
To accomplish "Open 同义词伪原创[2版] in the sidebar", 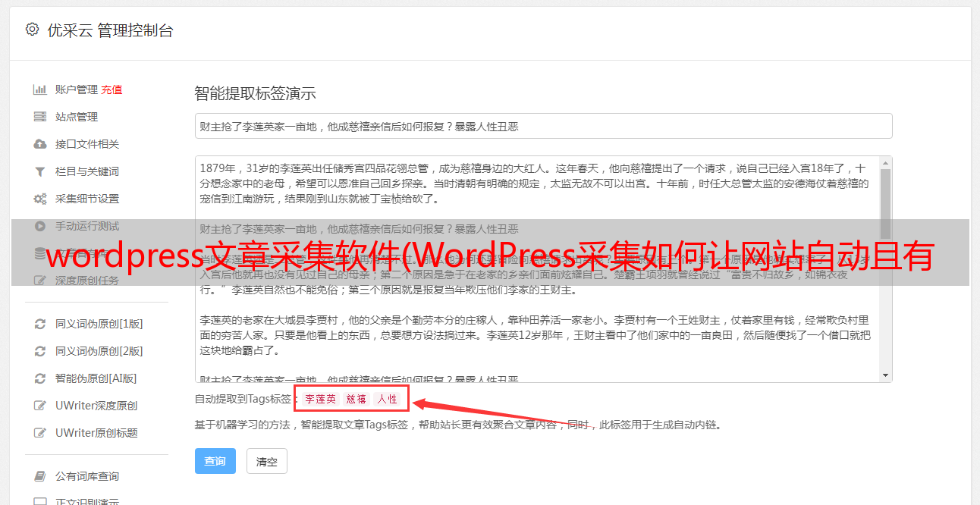I will coord(99,351).
